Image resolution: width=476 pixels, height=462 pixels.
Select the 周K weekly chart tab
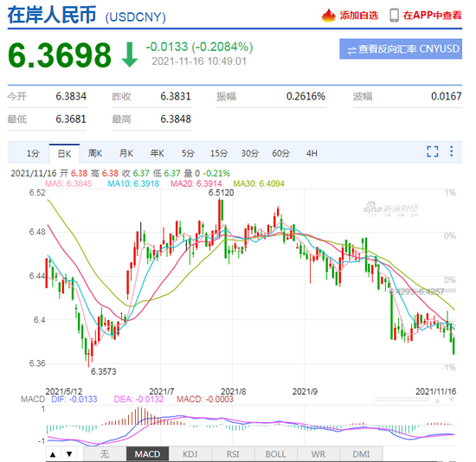pos(95,154)
